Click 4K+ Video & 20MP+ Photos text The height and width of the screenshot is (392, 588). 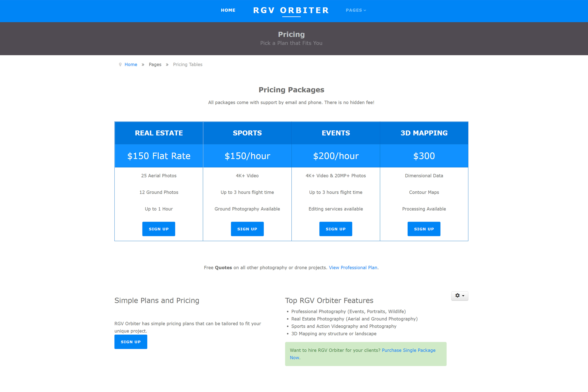coord(336,176)
